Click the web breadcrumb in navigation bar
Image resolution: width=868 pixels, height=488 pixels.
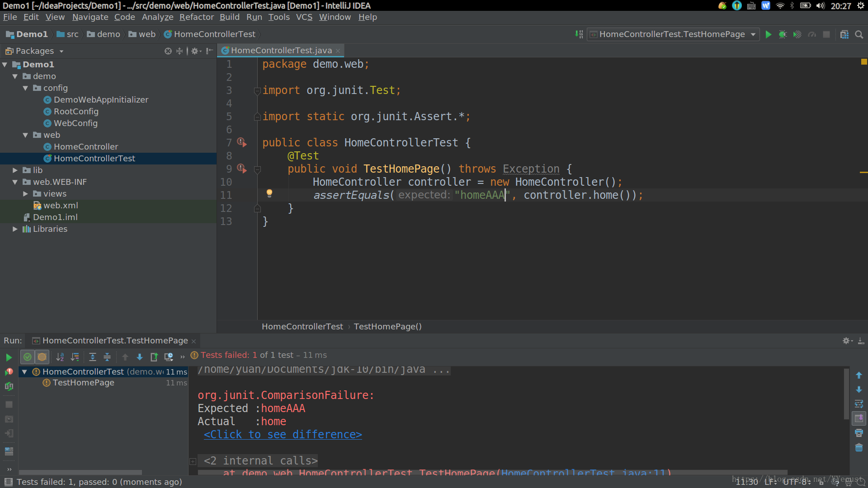[x=142, y=34]
